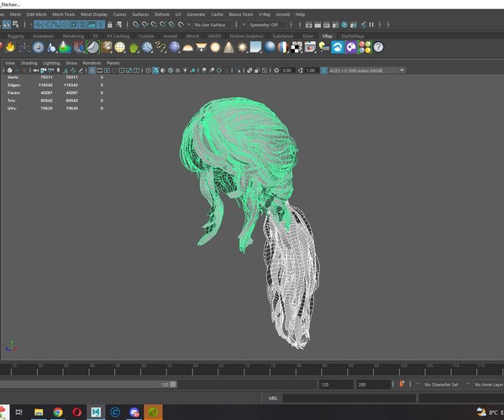504x420 pixels.
Task: Open the Mesh menu
Action: [x=15, y=14]
